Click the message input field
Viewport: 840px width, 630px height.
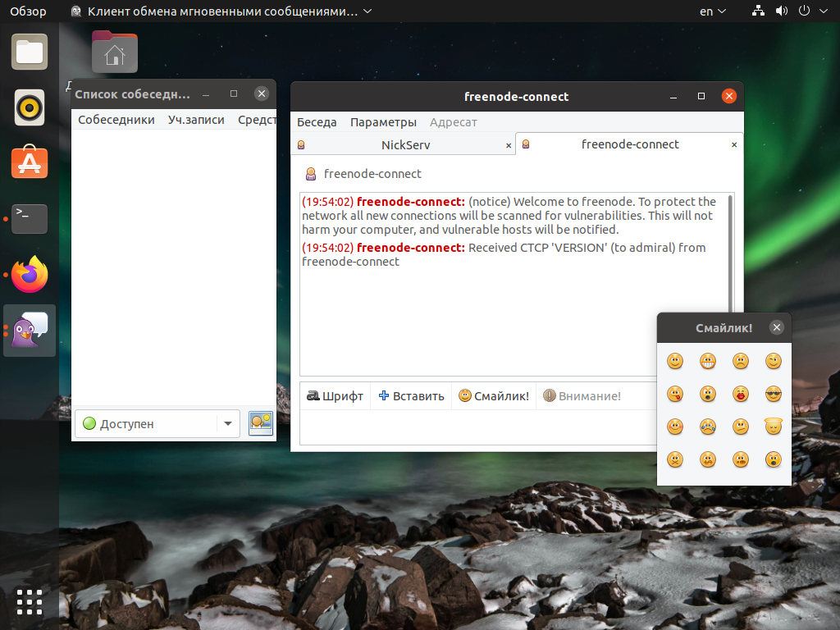tap(478, 427)
